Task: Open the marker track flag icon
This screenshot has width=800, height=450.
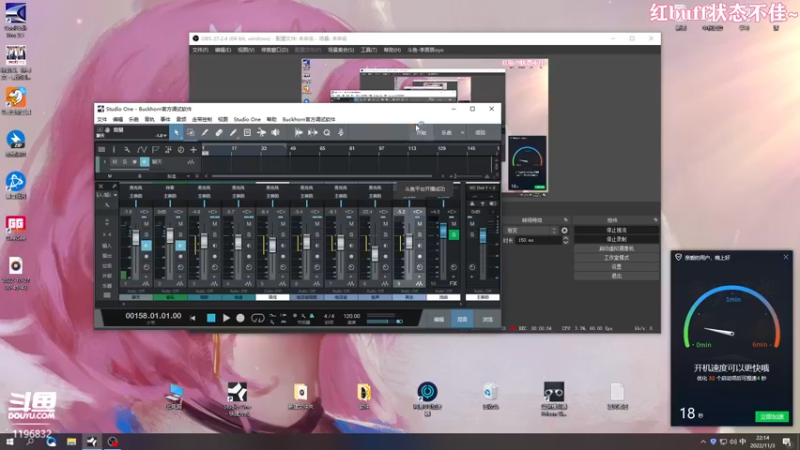Action: [x=155, y=149]
